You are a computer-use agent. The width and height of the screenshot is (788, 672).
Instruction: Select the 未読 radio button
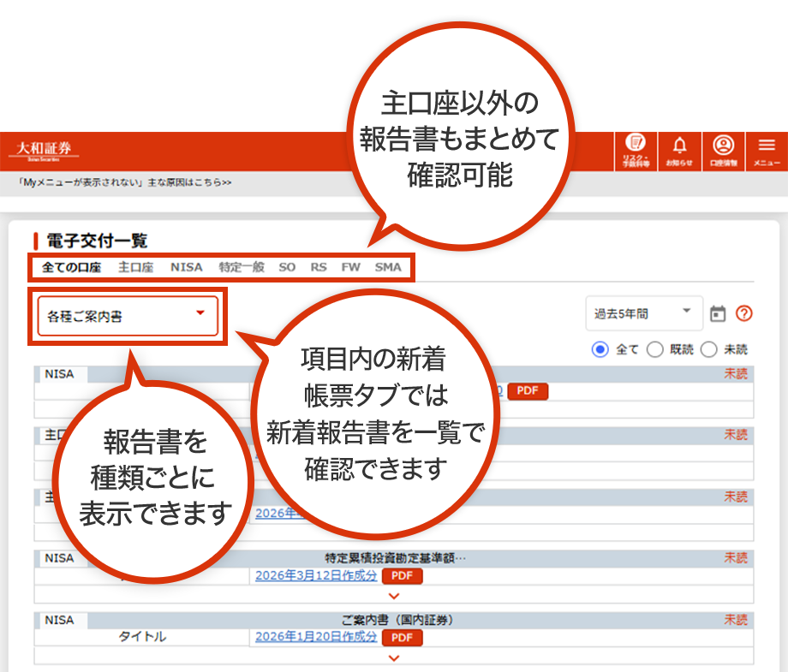(x=708, y=349)
